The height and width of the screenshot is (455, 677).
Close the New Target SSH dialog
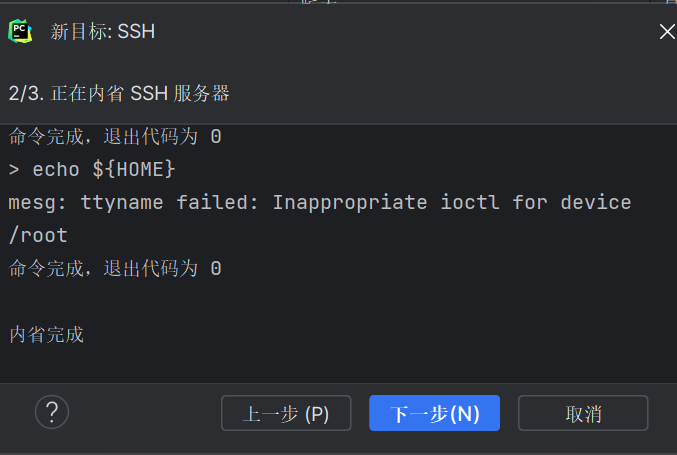667,32
